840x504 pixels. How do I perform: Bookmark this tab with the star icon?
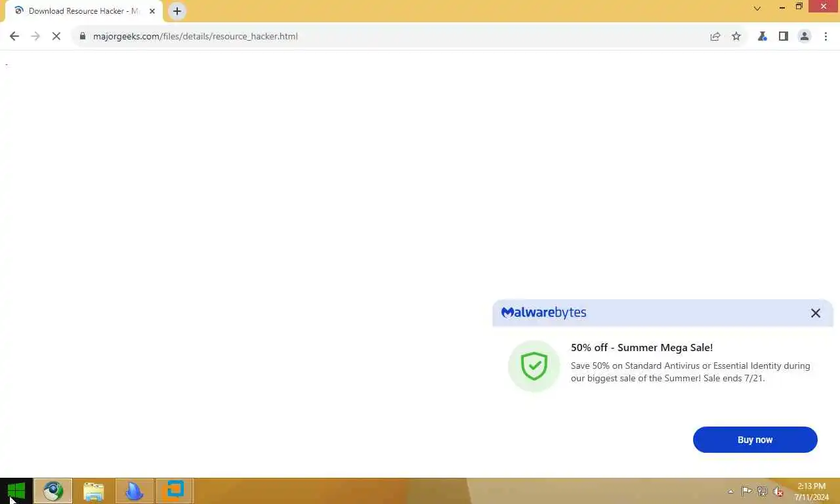point(736,36)
